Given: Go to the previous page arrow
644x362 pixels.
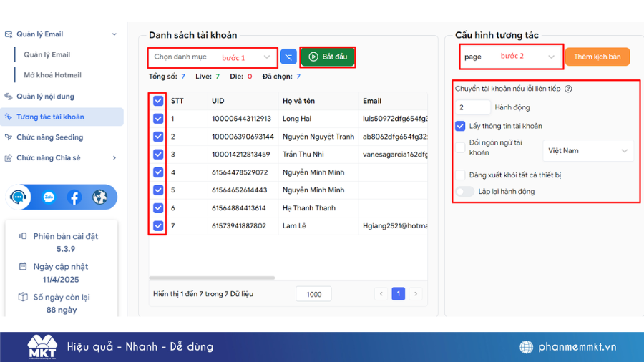Looking at the screenshot, I should point(381,294).
